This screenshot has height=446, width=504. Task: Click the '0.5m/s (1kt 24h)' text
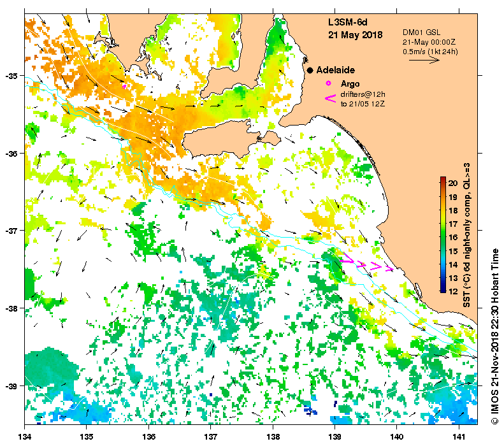[430, 52]
